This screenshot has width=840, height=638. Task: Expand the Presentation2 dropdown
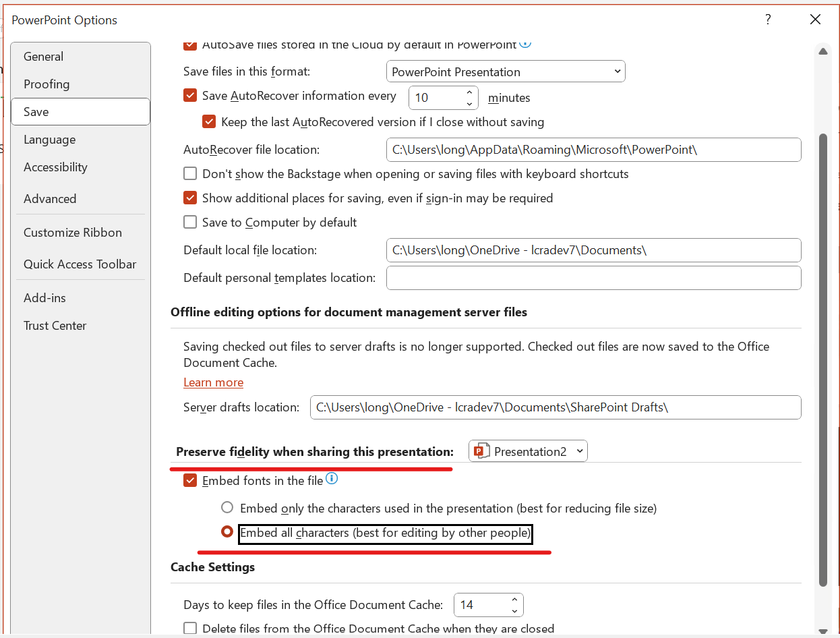[528, 451]
